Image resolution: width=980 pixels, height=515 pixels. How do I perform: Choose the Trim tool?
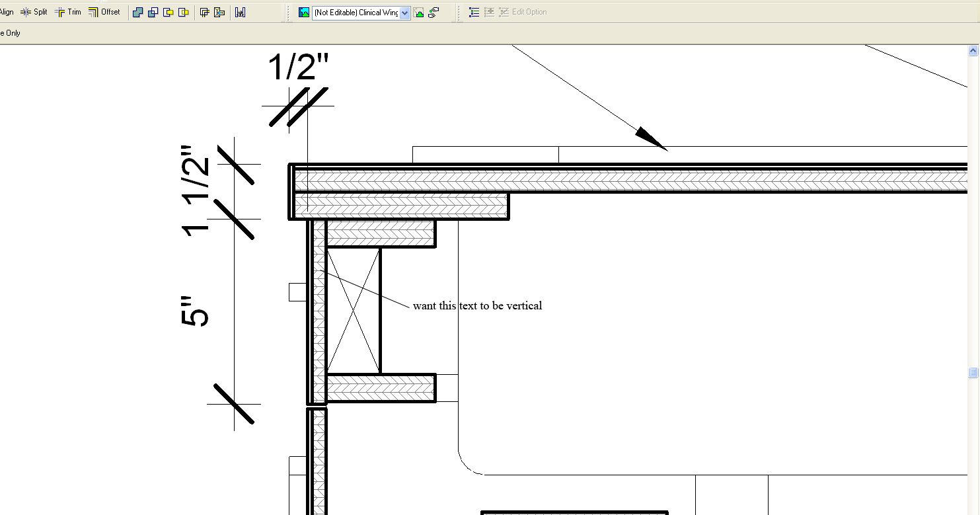[68, 12]
